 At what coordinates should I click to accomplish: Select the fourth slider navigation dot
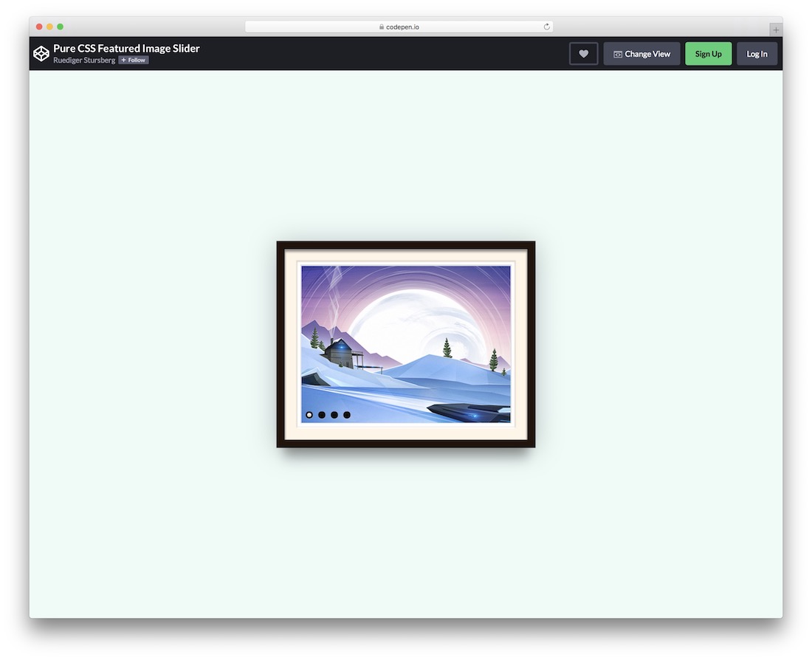[x=347, y=415]
